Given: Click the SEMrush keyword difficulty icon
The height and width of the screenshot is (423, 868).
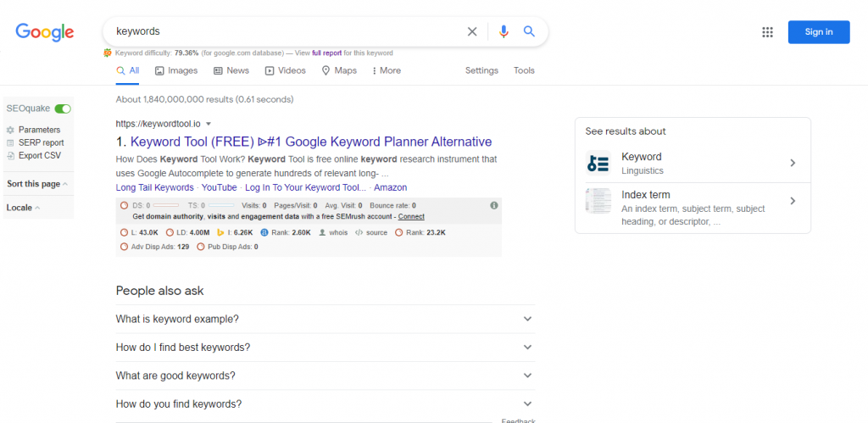Looking at the screenshot, I should coord(108,53).
